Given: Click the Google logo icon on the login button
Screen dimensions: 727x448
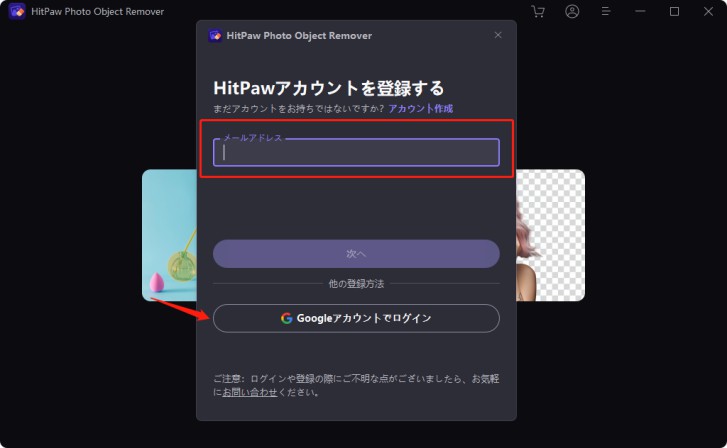Looking at the screenshot, I should (x=287, y=318).
